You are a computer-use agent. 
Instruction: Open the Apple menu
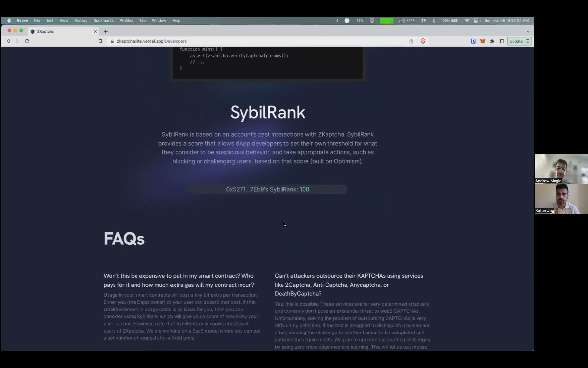coord(9,20)
